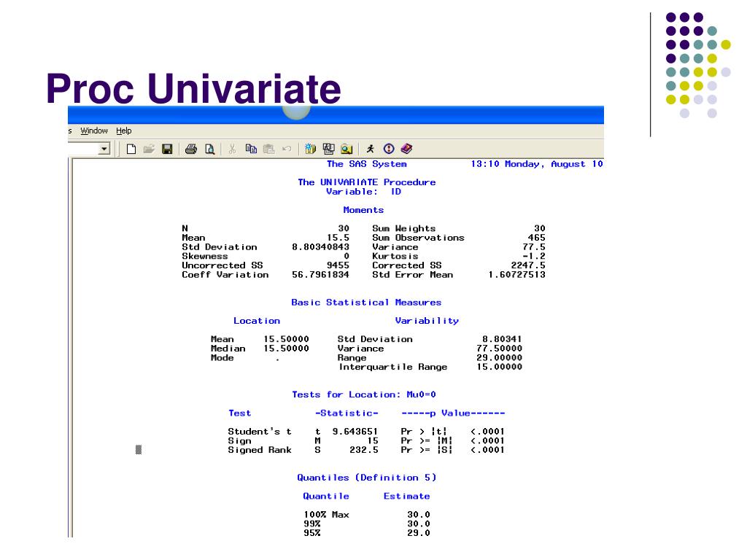747x560 pixels.
Task: Click the '100% Max' quantile row
Action: (367, 515)
